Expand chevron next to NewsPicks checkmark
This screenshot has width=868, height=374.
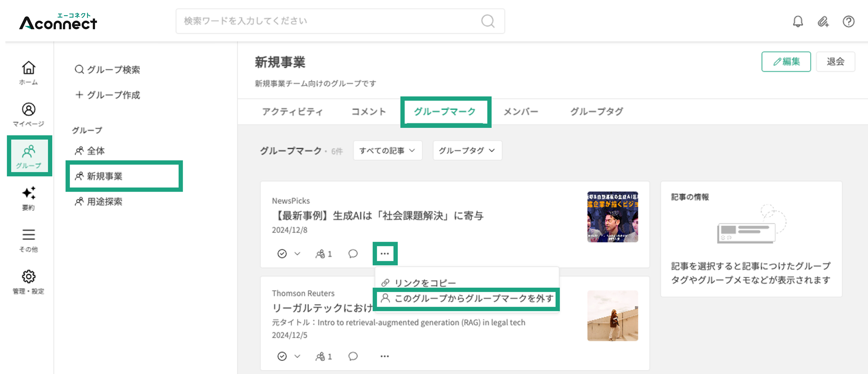[x=297, y=253]
